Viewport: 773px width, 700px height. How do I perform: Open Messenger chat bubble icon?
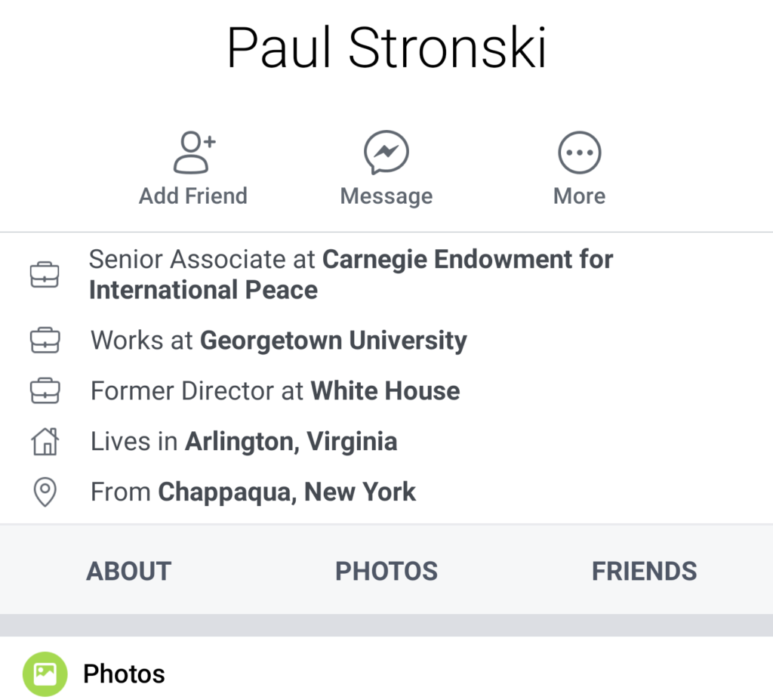tap(386, 153)
